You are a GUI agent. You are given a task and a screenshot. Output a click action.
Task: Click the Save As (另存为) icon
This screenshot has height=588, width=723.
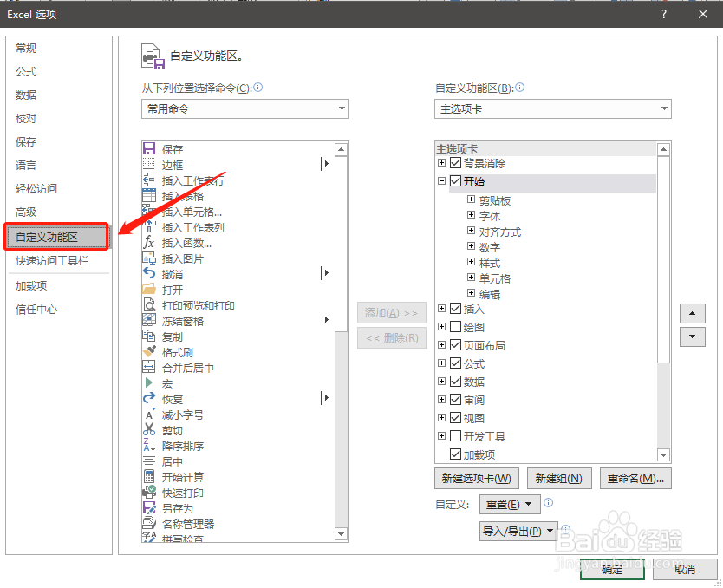(149, 507)
